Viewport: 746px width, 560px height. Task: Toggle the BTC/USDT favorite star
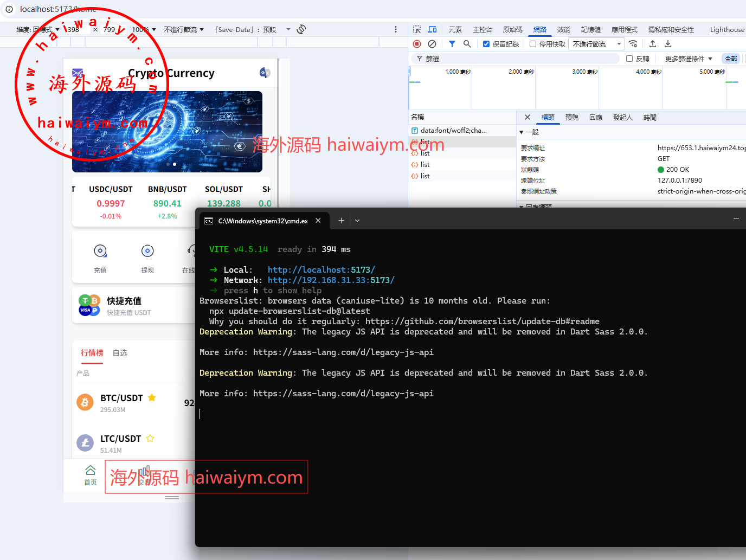[152, 397]
